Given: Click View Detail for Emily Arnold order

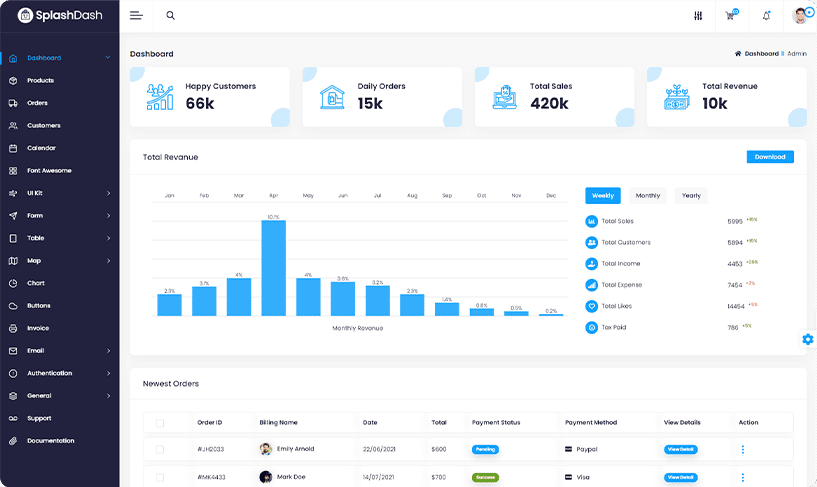Looking at the screenshot, I should [x=680, y=450].
